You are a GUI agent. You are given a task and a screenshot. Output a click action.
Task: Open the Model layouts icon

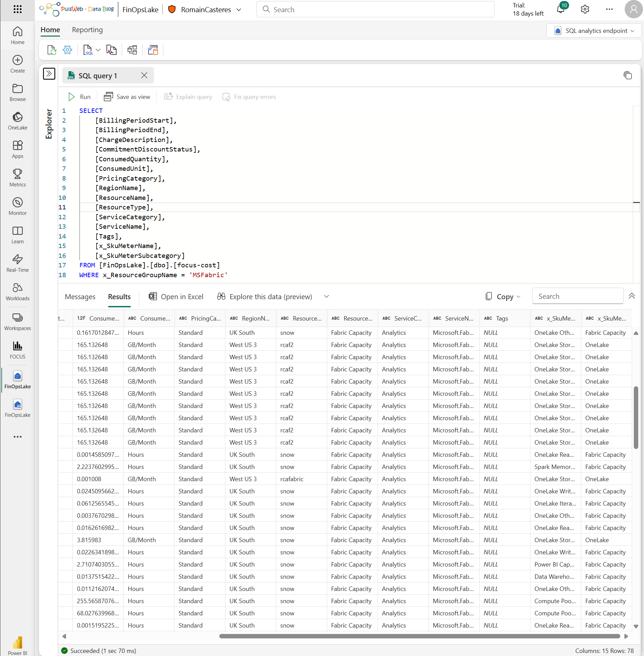[x=132, y=50]
